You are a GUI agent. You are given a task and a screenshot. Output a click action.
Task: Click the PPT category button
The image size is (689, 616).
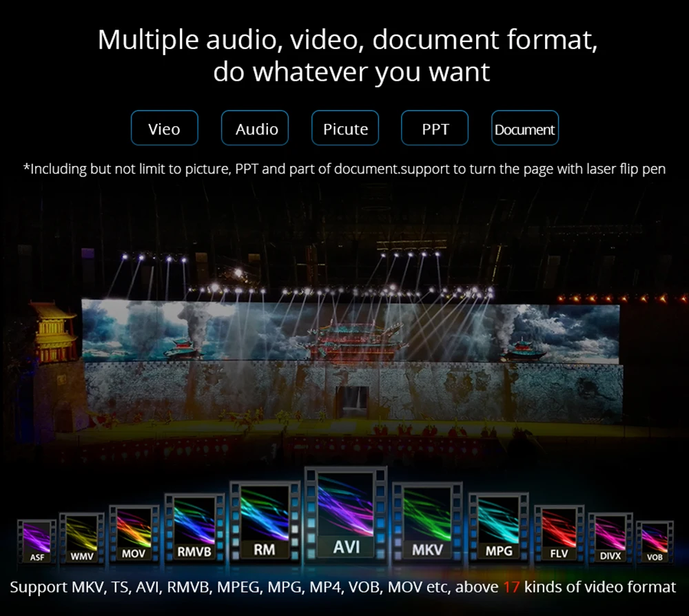tap(435, 128)
